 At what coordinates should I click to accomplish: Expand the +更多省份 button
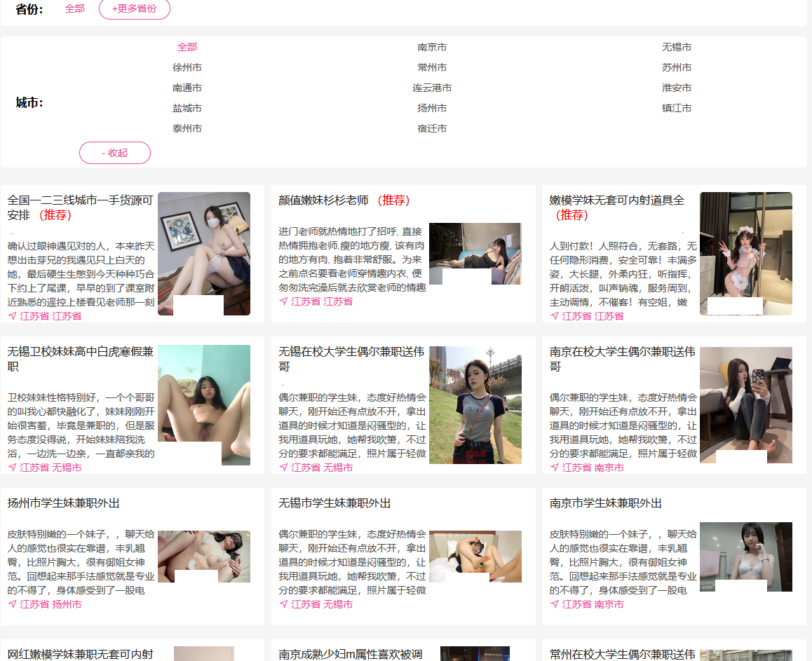pyautogui.click(x=135, y=8)
